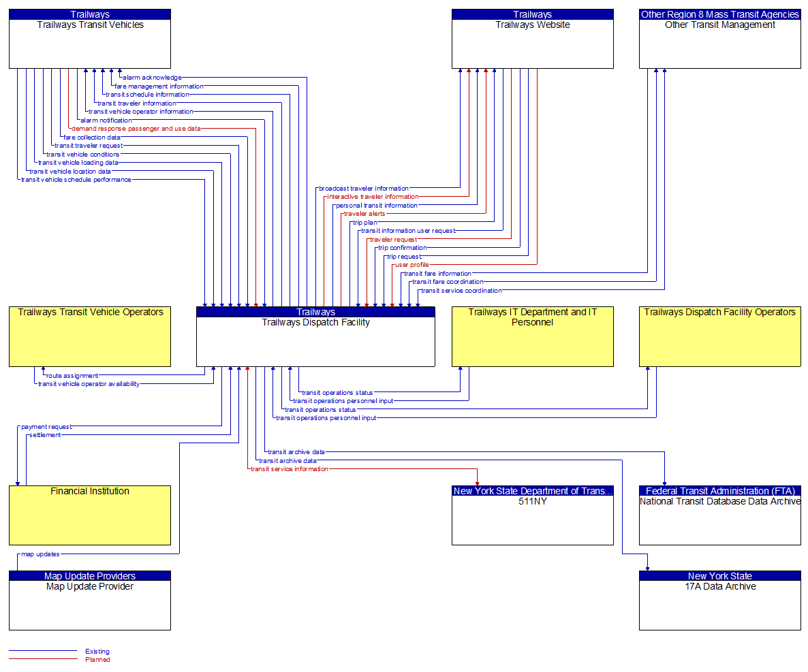Screen dimensions: 808x672
Task: Click the 'transit fare coordination' label
Action: tap(448, 282)
